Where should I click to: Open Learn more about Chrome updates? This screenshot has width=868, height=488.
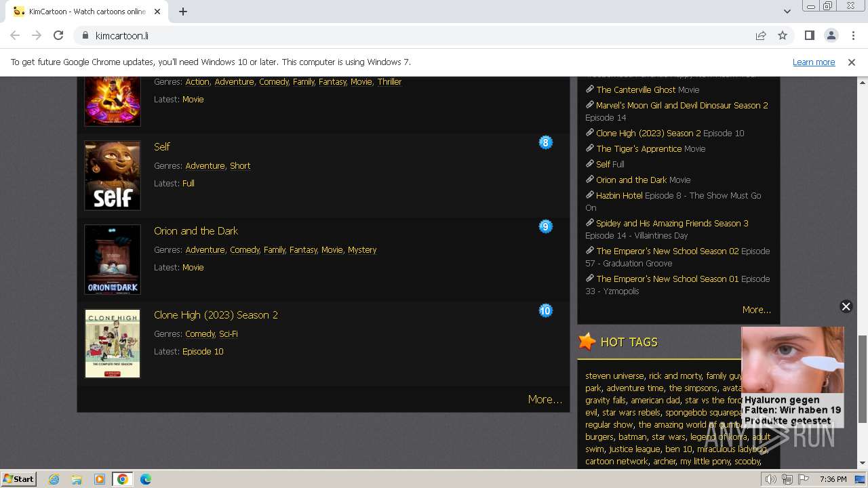(814, 62)
